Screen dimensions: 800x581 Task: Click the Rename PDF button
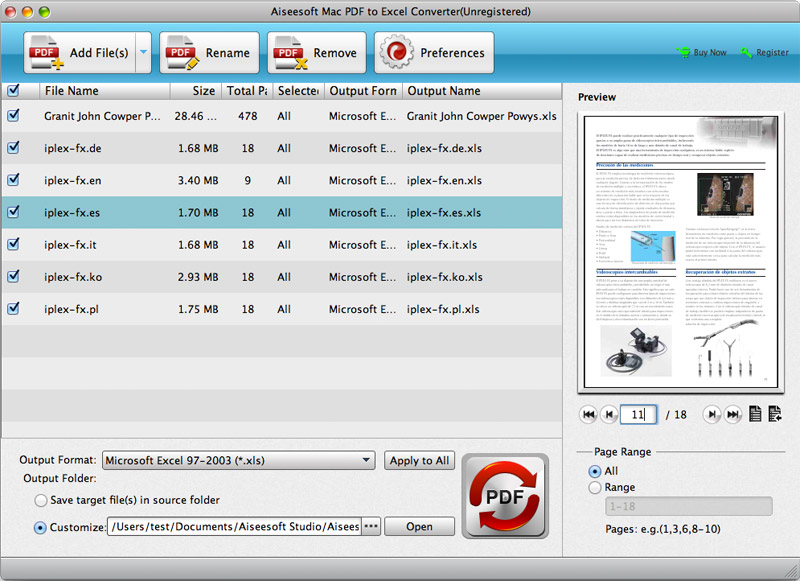209,52
